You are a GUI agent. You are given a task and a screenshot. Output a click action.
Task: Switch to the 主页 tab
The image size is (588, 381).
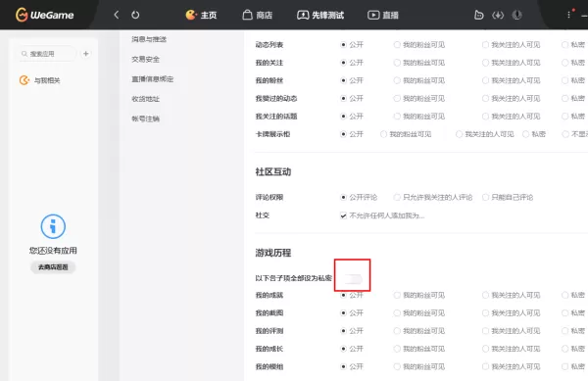pyautogui.click(x=201, y=15)
